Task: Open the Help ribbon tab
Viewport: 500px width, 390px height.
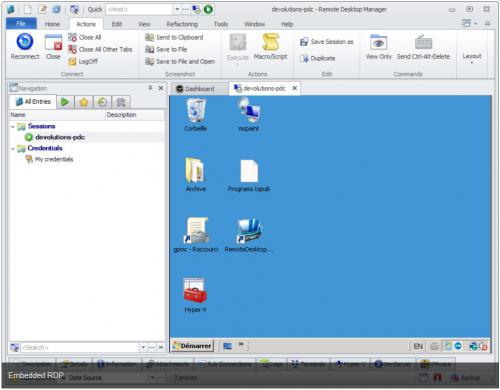Action: (x=287, y=24)
